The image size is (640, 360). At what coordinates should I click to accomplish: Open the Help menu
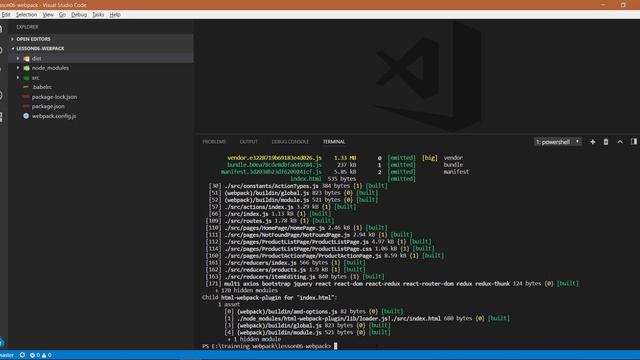(x=115, y=15)
